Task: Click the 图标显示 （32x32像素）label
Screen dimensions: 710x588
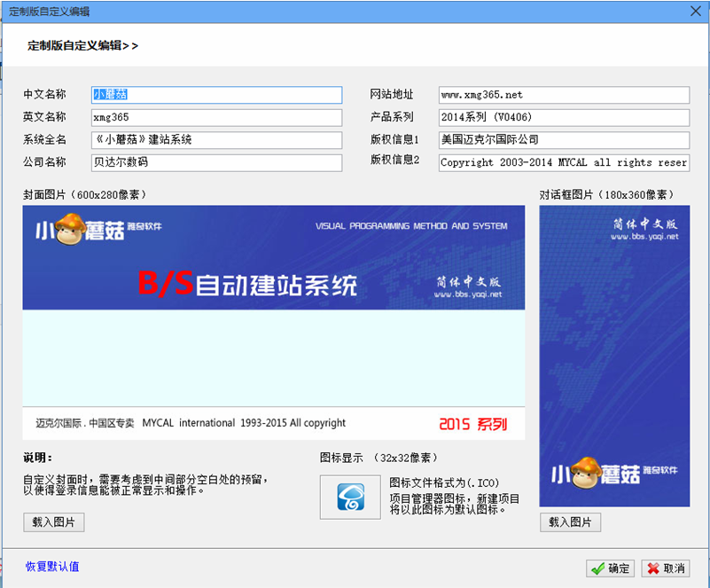Action: [x=379, y=458]
